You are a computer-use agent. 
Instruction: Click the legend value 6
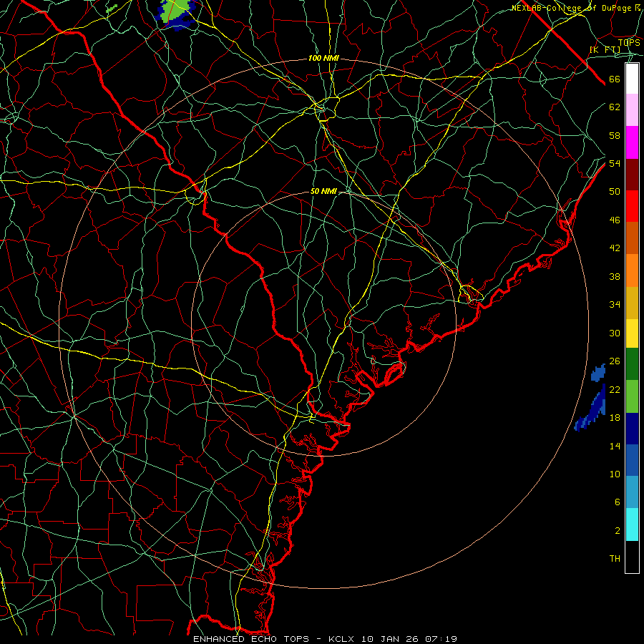(618, 502)
